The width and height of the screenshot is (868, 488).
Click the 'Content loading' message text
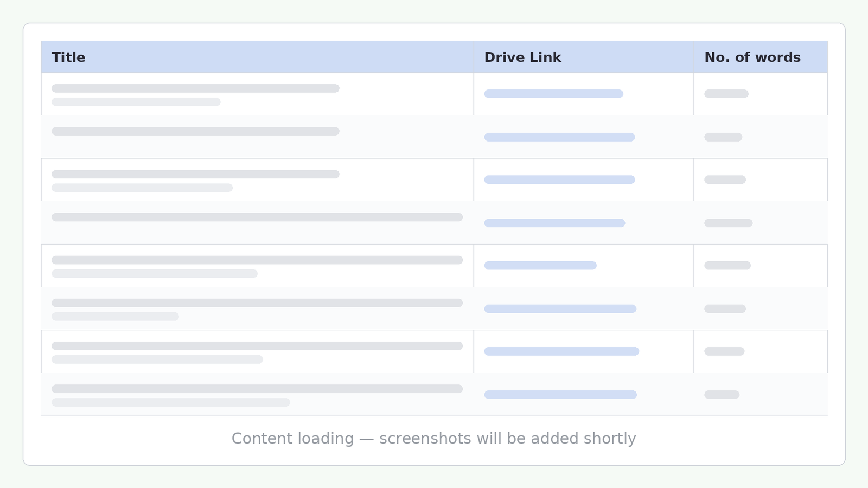click(x=434, y=438)
